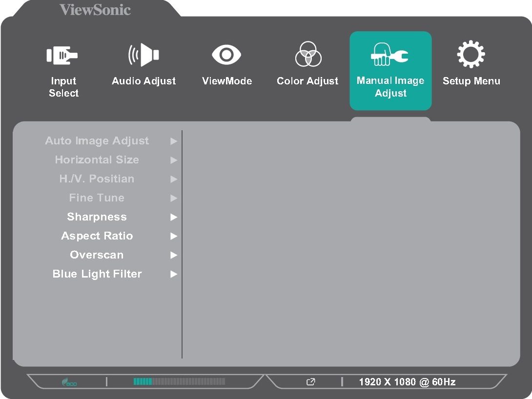Click the input source icon in status bar
The height and width of the screenshot is (399, 532).
[x=310, y=382]
